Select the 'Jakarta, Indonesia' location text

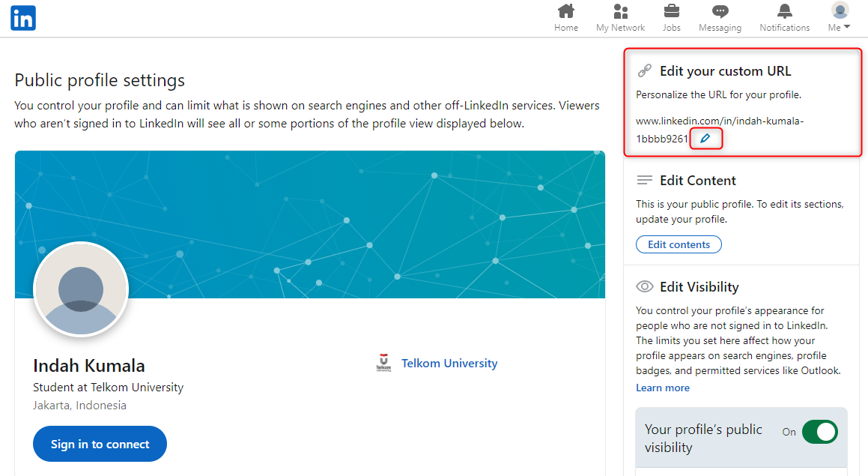point(79,405)
